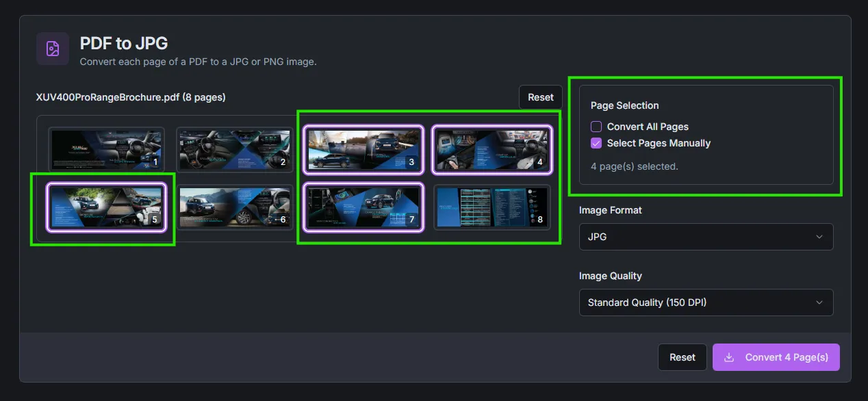Open the Image Quality dropdown
This screenshot has height=401, width=868.
coord(706,302)
